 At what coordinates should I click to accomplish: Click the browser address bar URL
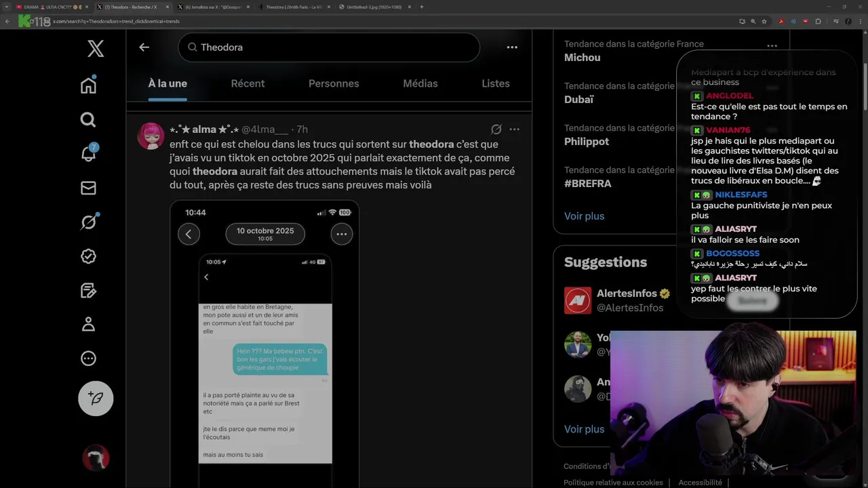(116, 22)
